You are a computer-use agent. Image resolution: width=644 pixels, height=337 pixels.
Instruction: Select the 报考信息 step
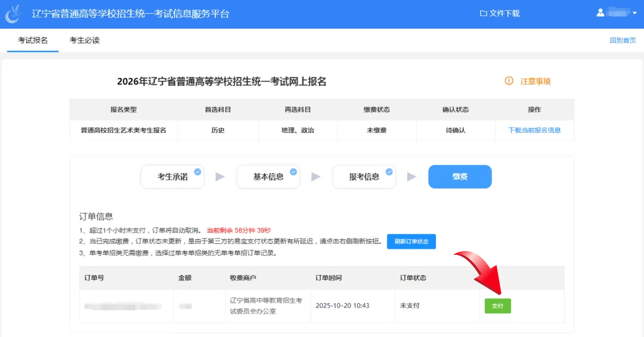click(364, 177)
